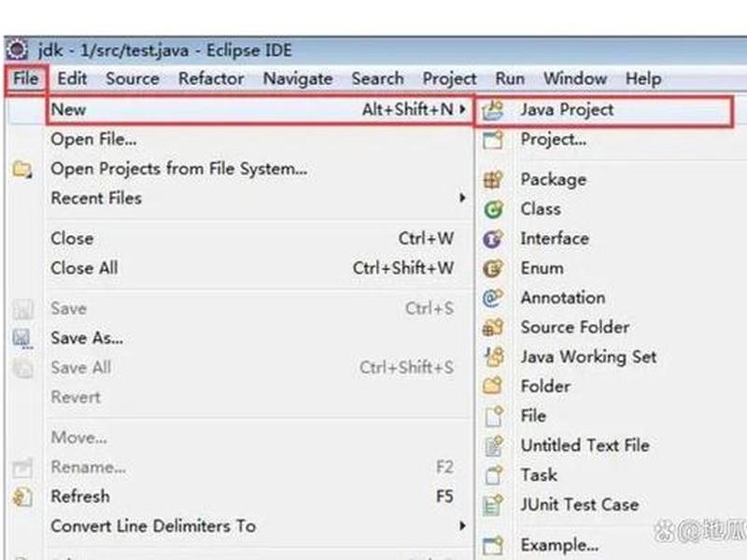Choose Source Folder from New submenu
The image size is (747, 560).
click(x=612, y=328)
